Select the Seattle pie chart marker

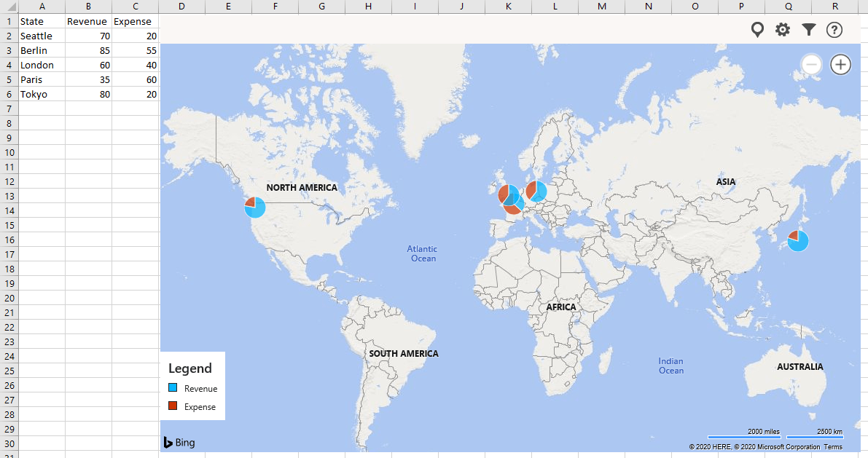click(x=254, y=208)
